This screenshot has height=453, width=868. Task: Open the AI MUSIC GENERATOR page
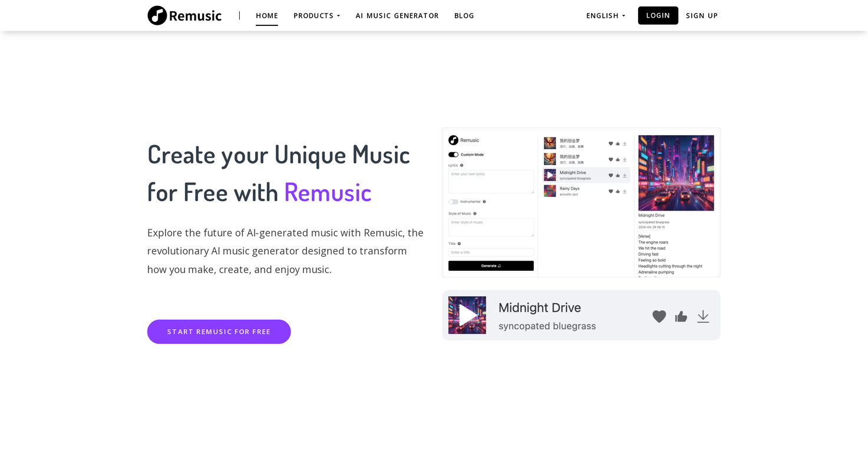pos(397,15)
